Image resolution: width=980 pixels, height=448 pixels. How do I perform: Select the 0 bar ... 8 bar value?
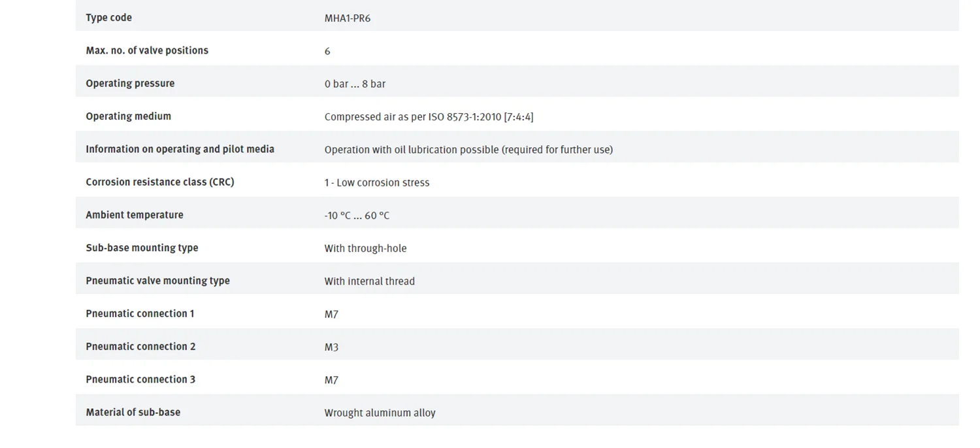[x=355, y=84]
